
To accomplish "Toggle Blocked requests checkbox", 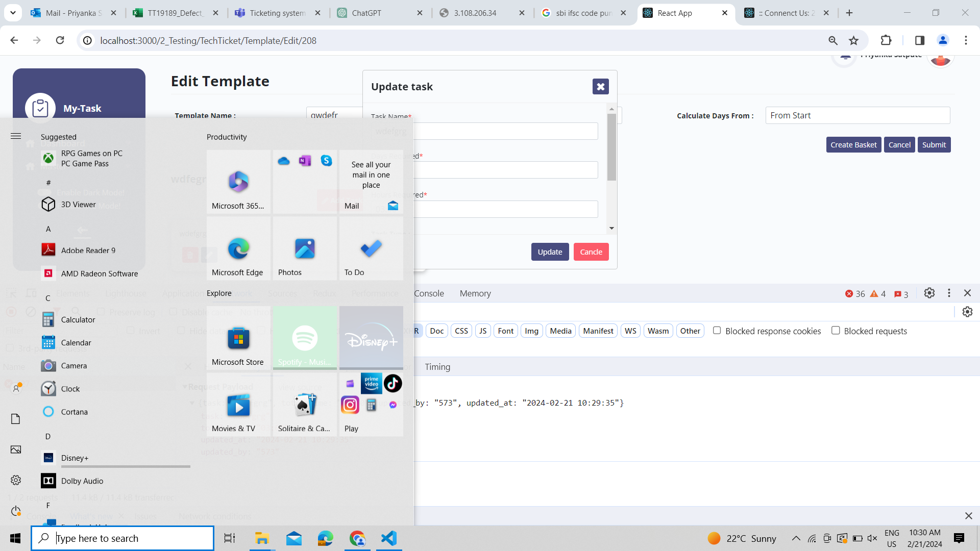I will [x=836, y=331].
